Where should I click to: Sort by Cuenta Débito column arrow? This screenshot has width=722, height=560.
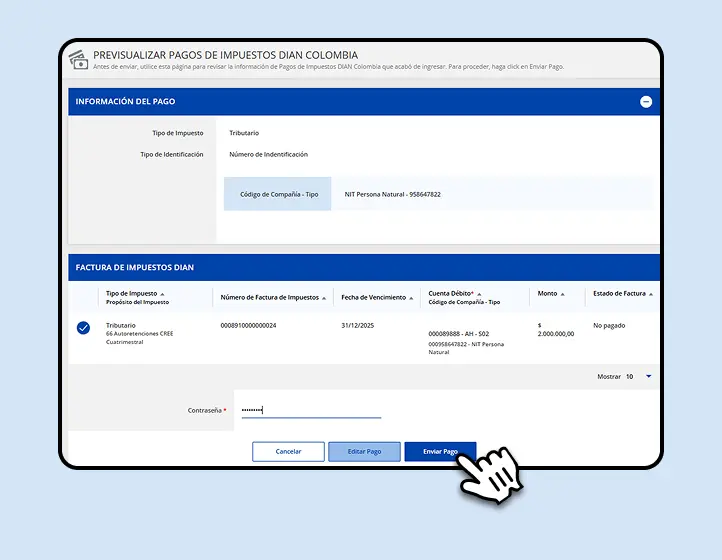[479, 294]
